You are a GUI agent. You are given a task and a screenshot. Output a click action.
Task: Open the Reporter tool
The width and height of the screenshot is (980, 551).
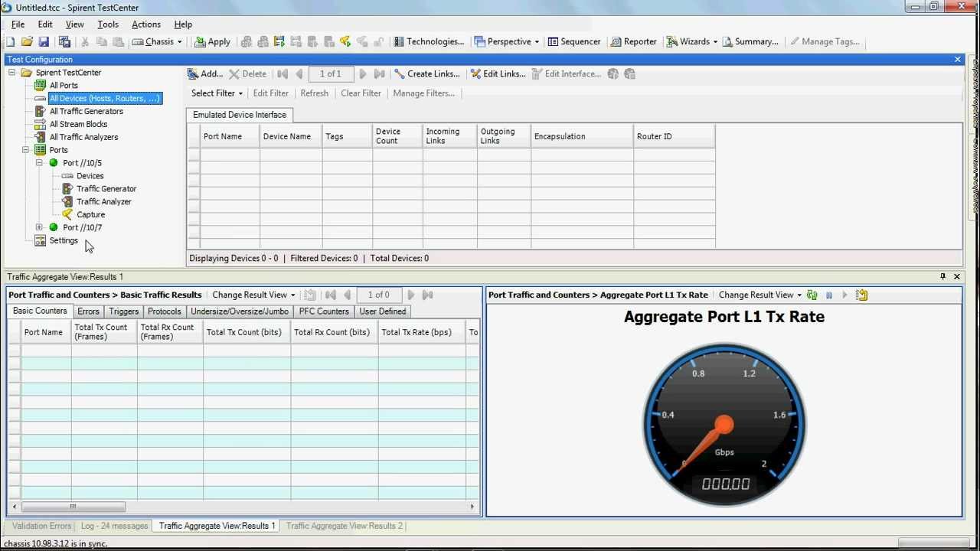click(x=633, y=41)
